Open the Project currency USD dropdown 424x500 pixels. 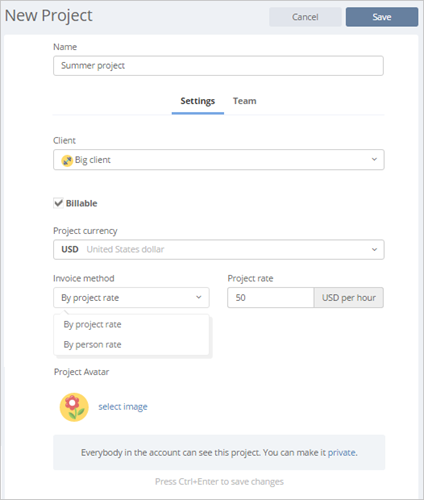219,249
